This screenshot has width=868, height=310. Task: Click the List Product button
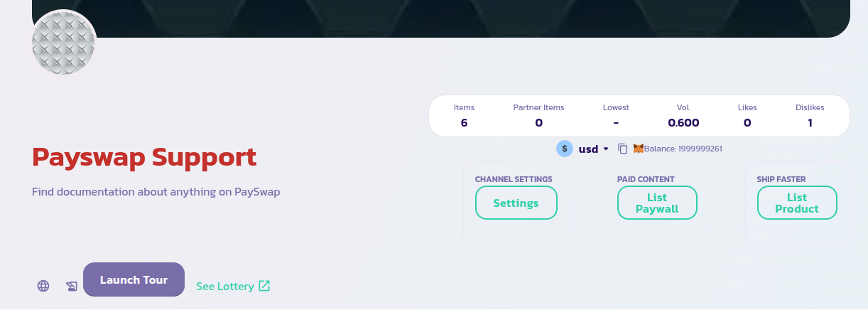point(797,203)
